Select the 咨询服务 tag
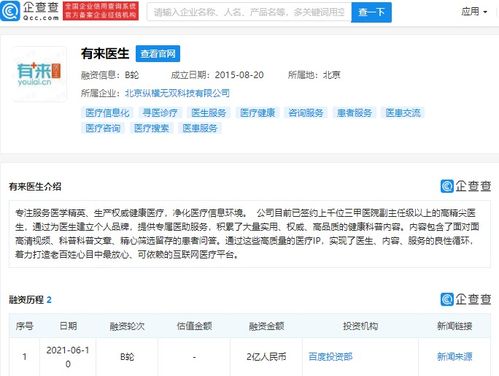The height and width of the screenshot is (376, 499). [306, 113]
